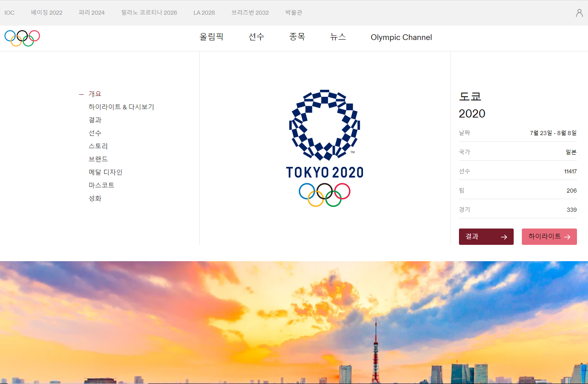Open 밀라노 코르티나 2026 link
This screenshot has height=384, width=588.
tap(149, 13)
